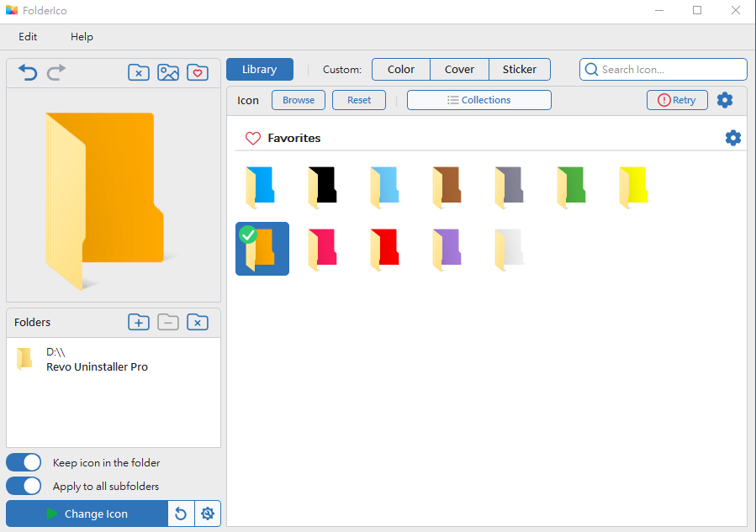Select the purple folder icon
The width and height of the screenshot is (756, 532).
coord(447,250)
